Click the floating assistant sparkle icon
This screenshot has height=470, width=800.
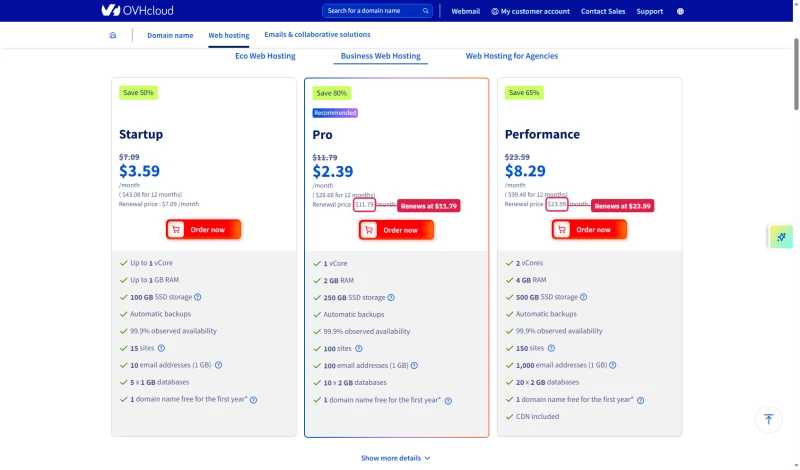point(781,237)
